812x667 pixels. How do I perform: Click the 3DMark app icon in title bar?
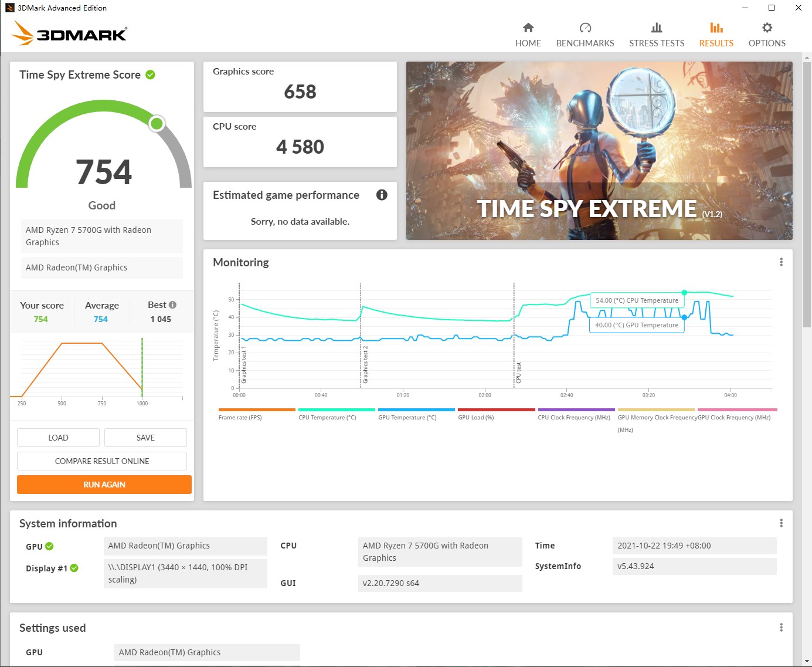tap(9, 8)
